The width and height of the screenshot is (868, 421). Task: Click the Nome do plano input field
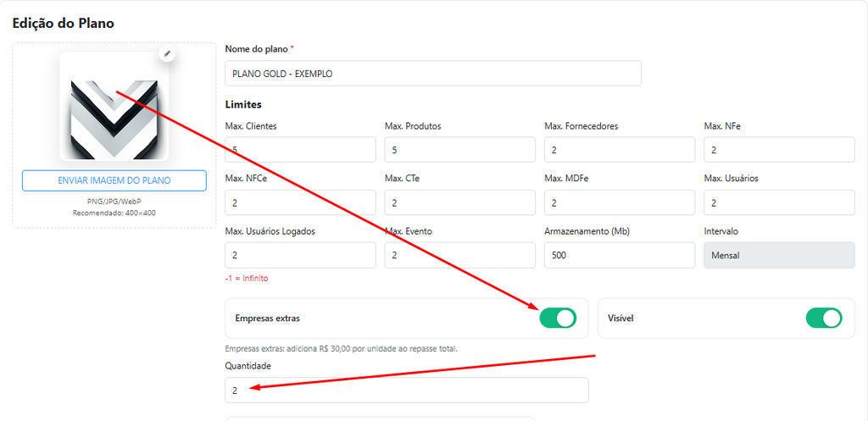[x=433, y=73]
